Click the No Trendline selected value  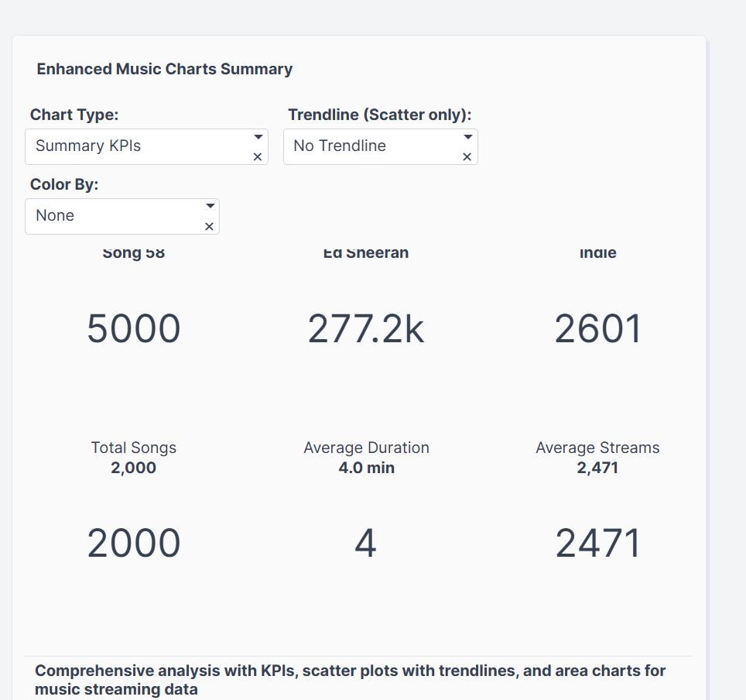click(x=340, y=146)
